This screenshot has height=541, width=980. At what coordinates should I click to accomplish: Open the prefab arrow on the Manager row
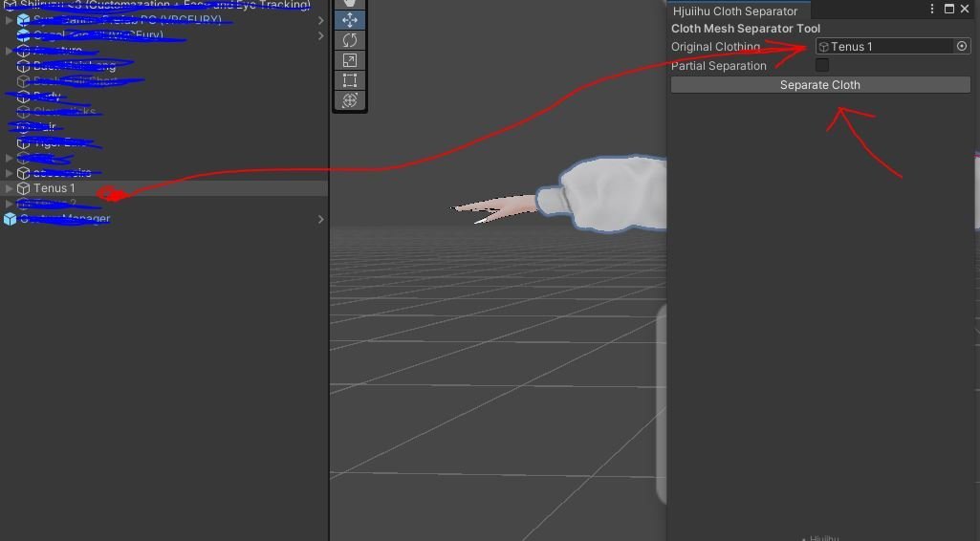(320, 219)
